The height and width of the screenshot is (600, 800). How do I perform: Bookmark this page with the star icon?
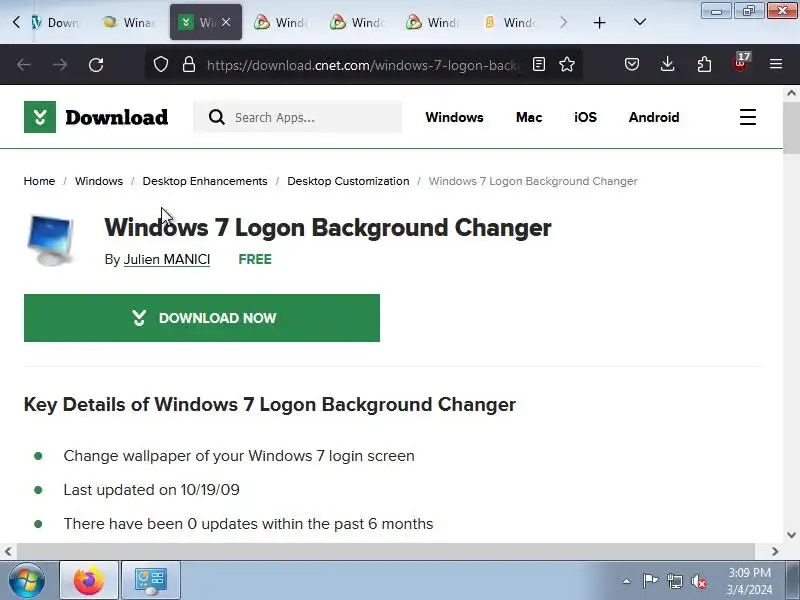coord(567,64)
